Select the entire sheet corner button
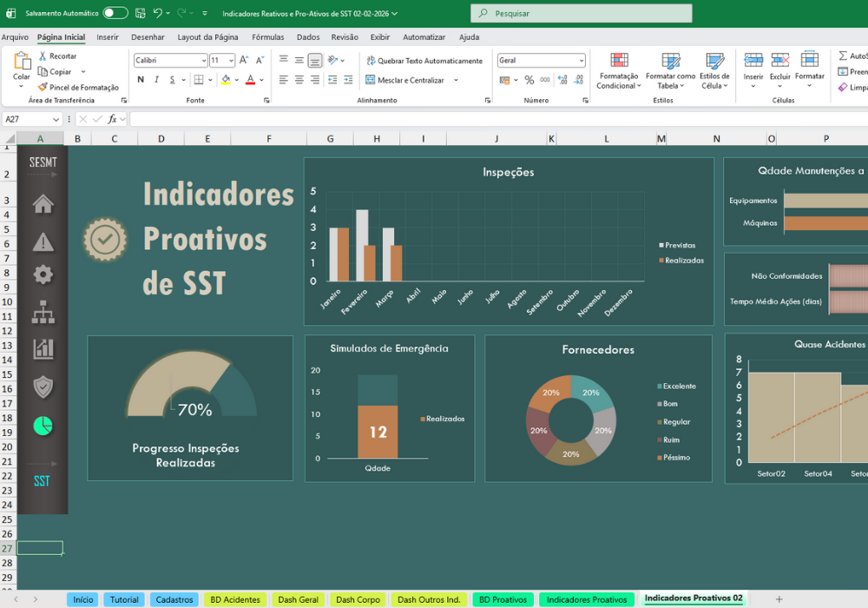The width and height of the screenshot is (868, 608). point(10,138)
